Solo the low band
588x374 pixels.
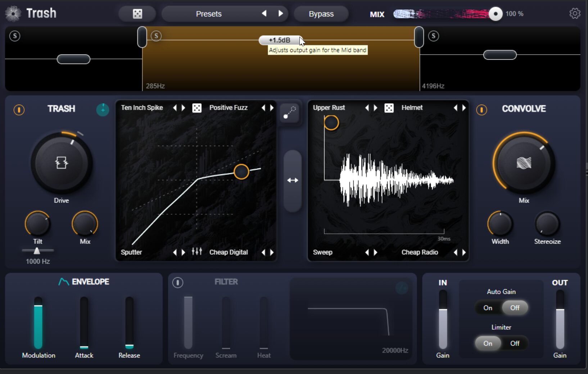point(15,36)
